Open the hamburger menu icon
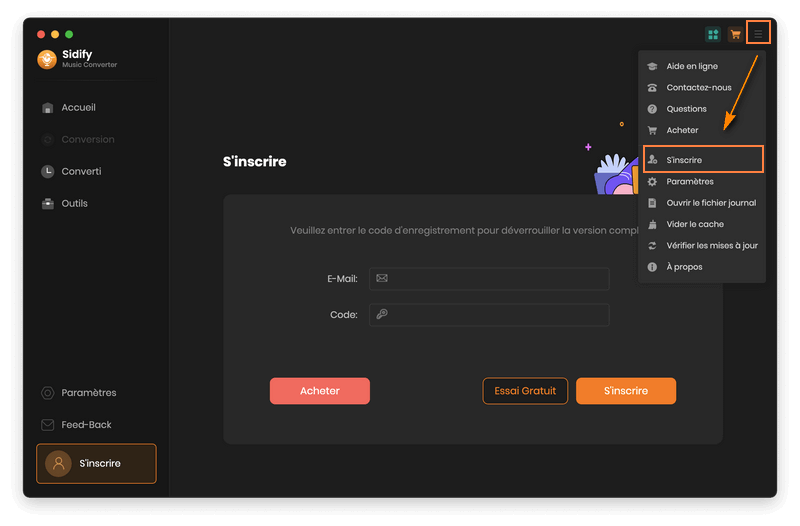800x526 pixels. click(x=758, y=34)
